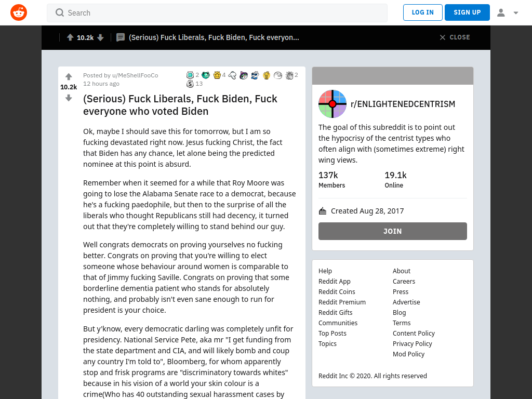The height and width of the screenshot is (399, 532).
Task: Open the Advertise footer link
Action: click(406, 302)
